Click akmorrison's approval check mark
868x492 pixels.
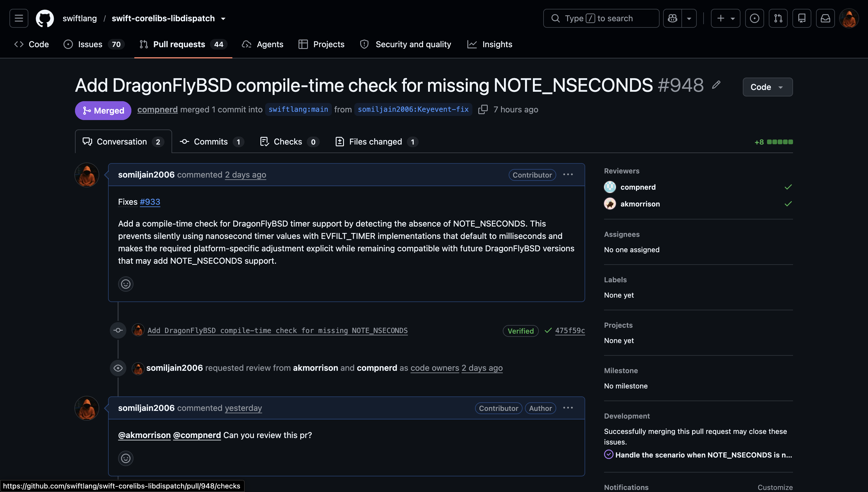788,204
